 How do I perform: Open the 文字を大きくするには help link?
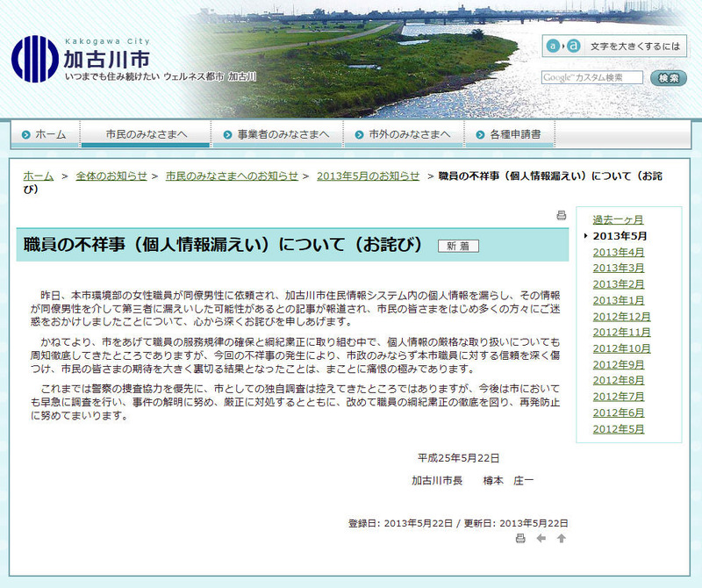[x=635, y=46]
